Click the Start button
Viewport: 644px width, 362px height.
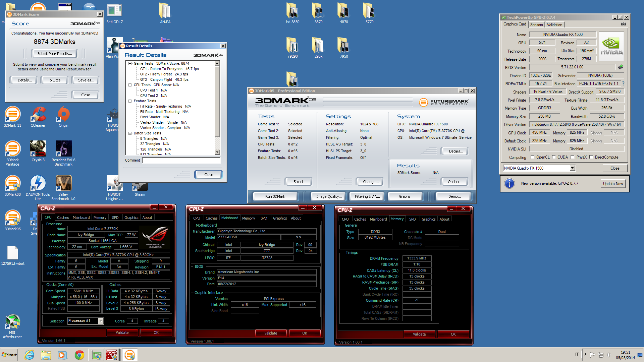[9, 355]
